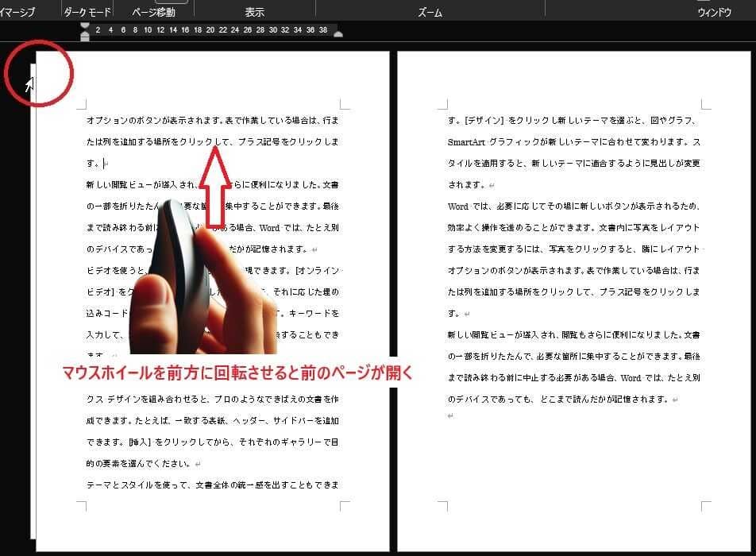Screen dimensions: 756x556
Task: Click the first line indent marker on ruler
Action: click(85, 27)
